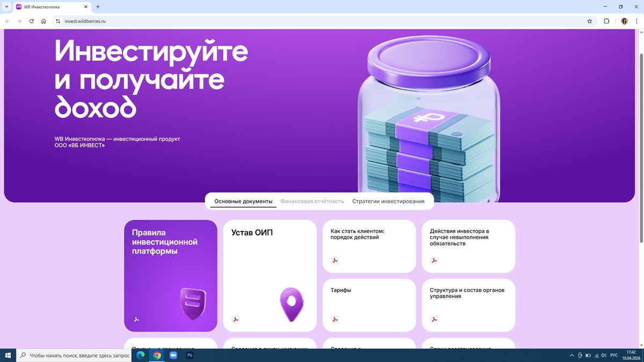
Task: Open Chrome three-dot menu
Action: (636, 21)
